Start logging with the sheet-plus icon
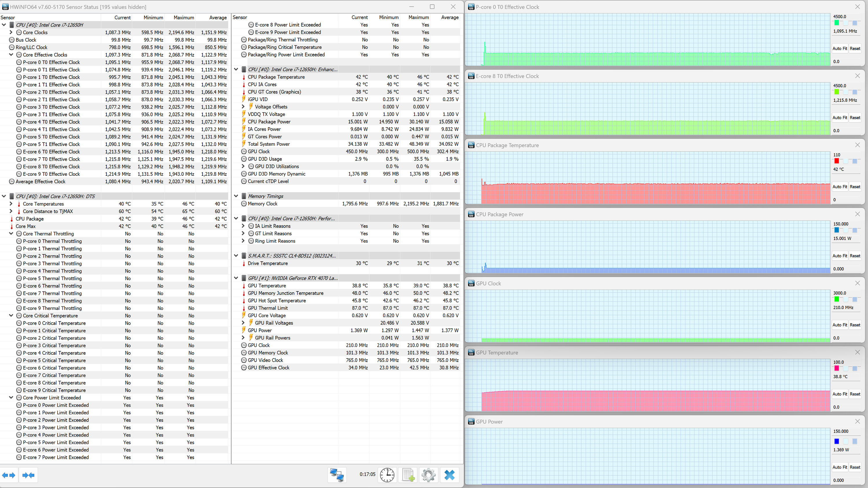This screenshot has width=868, height=488. [x=408, y=475]
